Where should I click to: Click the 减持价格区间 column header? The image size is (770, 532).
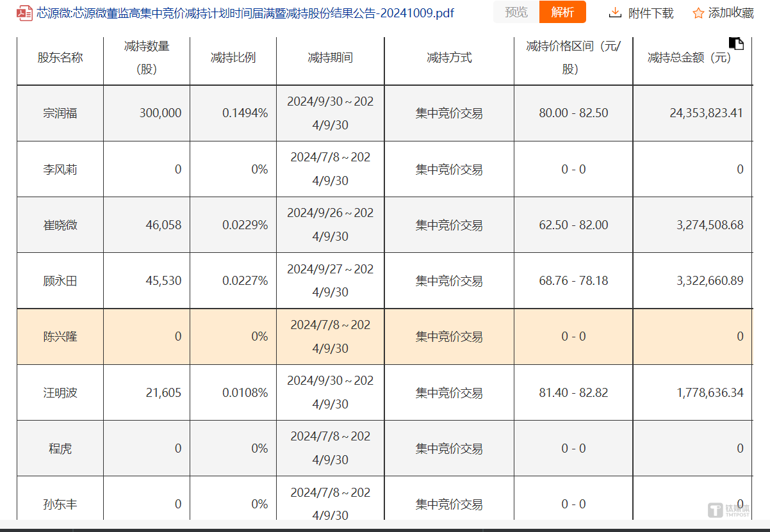573,57
